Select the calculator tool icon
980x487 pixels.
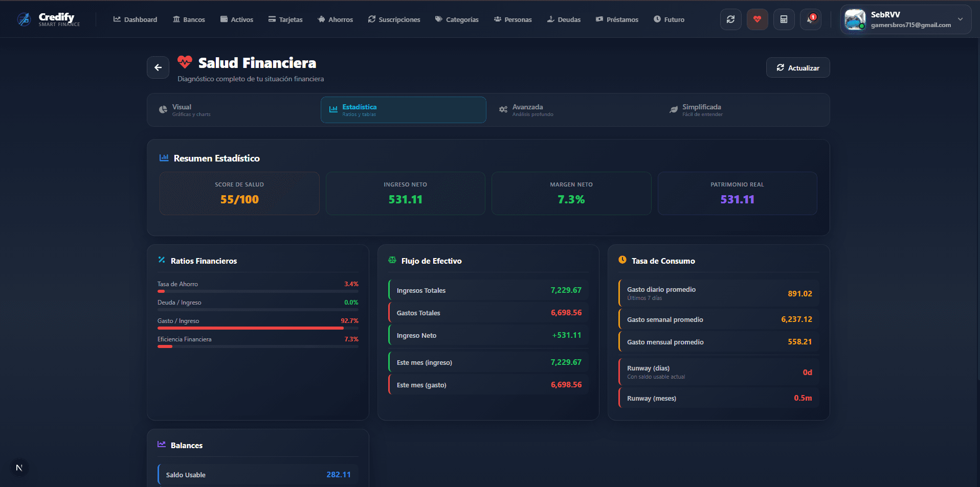pos(784,19)
